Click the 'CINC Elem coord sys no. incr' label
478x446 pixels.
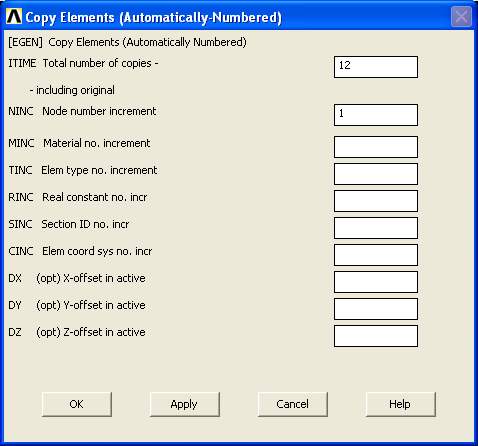click(80, 251)
